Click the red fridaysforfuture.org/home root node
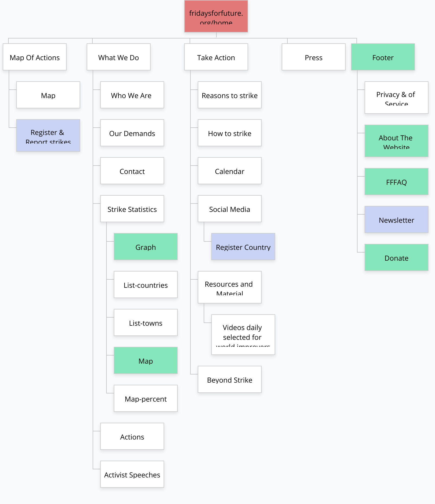Image resolution: width=435 pixels, height=504 pixels. (216, 16)
